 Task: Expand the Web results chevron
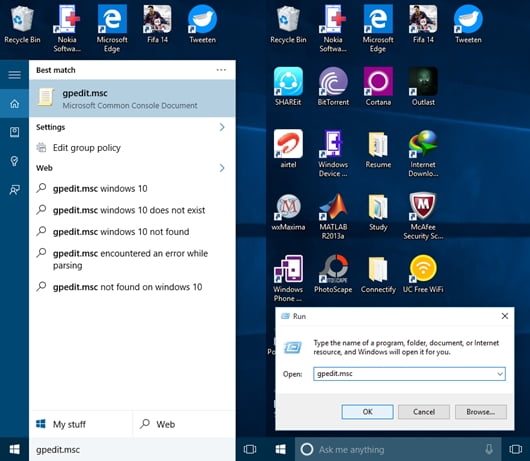pyautogui.click(x=222, y=168)
